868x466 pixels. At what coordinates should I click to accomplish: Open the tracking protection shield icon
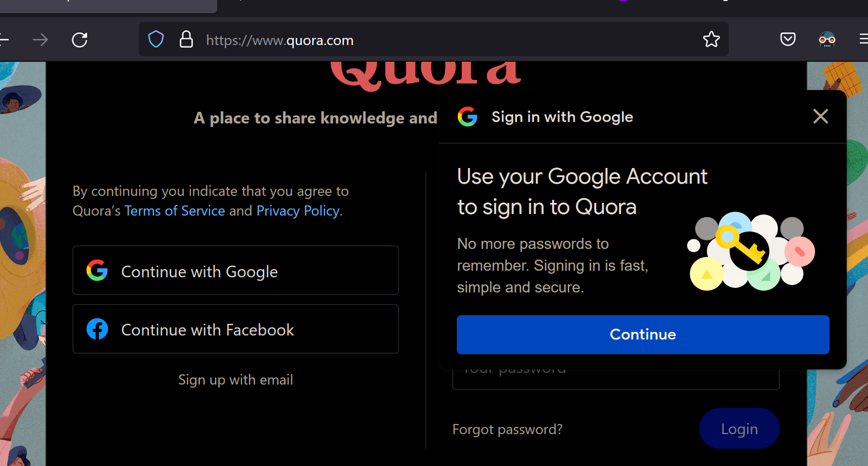156,39
